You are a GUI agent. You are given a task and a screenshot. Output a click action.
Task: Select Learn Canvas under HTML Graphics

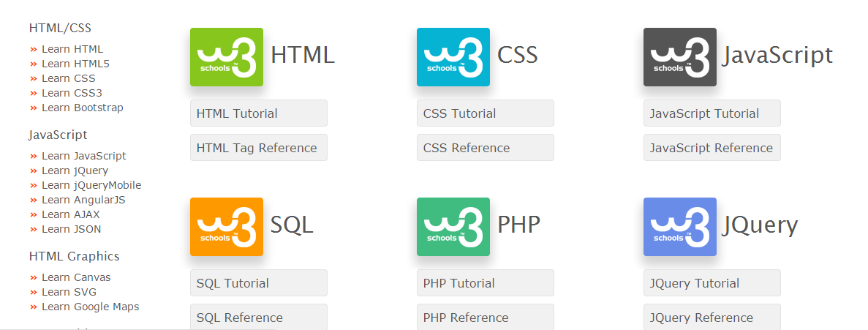click(76, 277)
